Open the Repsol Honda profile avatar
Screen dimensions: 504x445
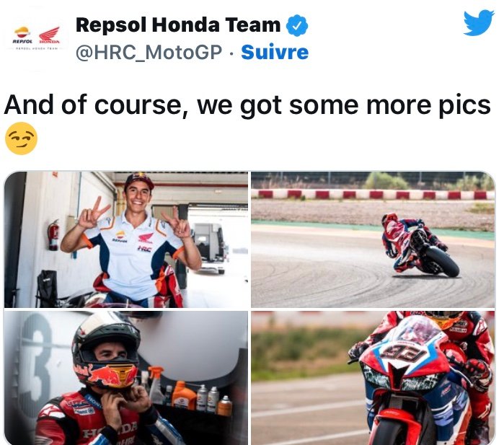coord(36,38)
